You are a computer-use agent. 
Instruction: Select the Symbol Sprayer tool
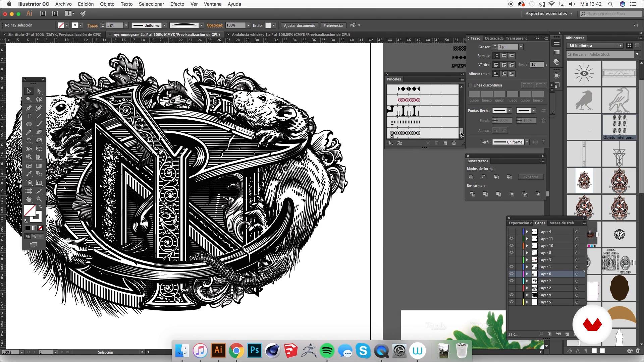click(x=29, y=183)
